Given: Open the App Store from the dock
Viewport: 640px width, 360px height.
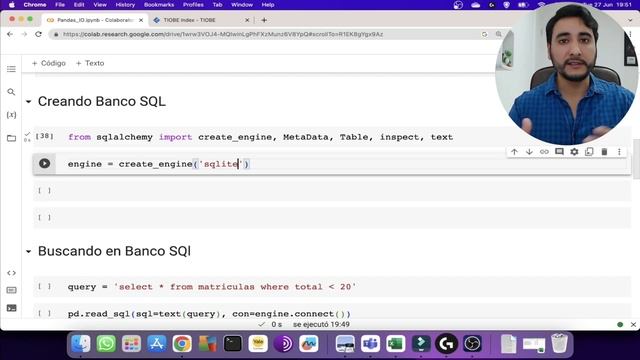Looking at the screenshot, I should point(157,344).
